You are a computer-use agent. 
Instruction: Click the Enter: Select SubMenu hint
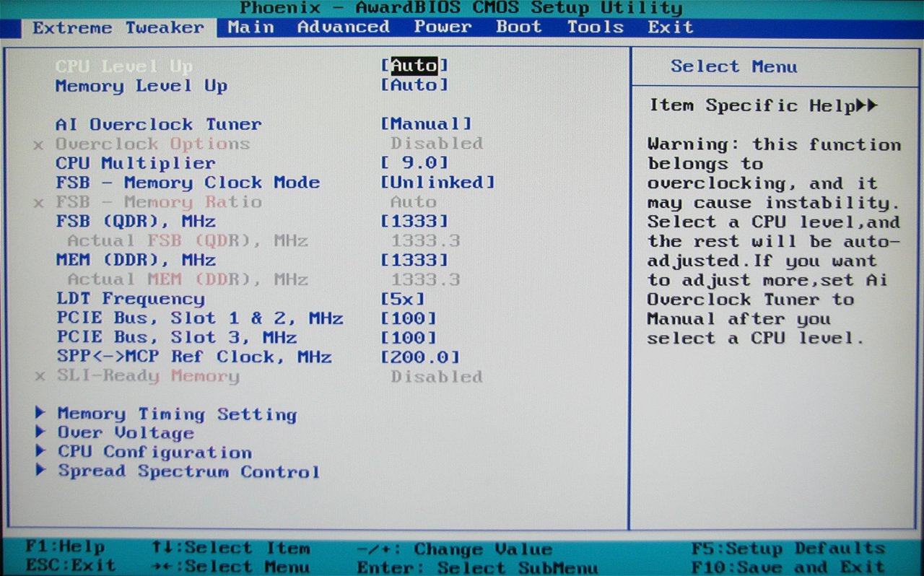[x=477, y=567]
